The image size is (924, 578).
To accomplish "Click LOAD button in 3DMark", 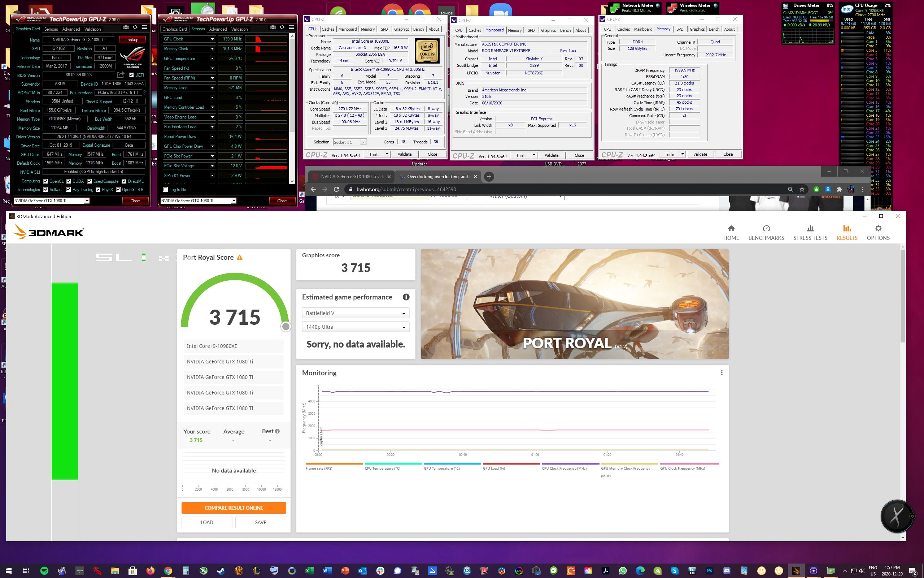I will [206, 522].
